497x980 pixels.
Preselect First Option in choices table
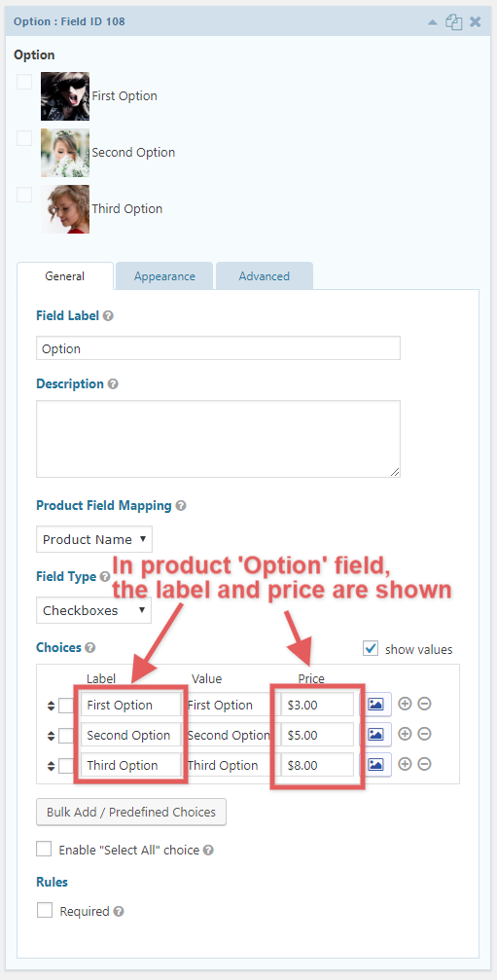click(66, 706)
